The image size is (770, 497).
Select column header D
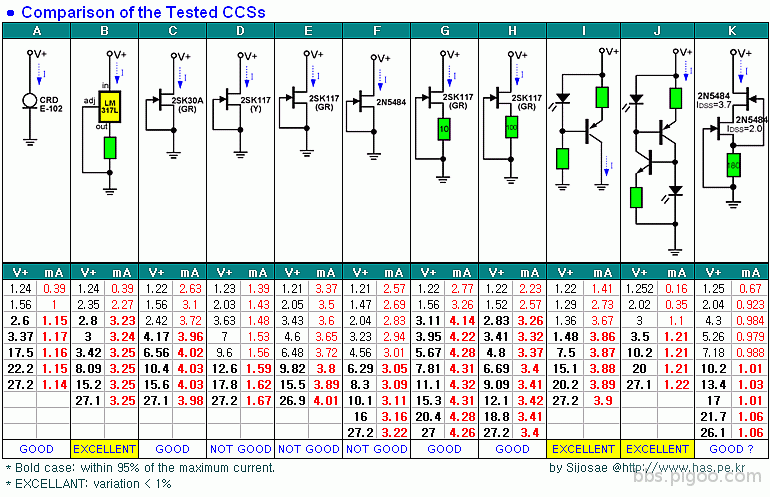241,31
